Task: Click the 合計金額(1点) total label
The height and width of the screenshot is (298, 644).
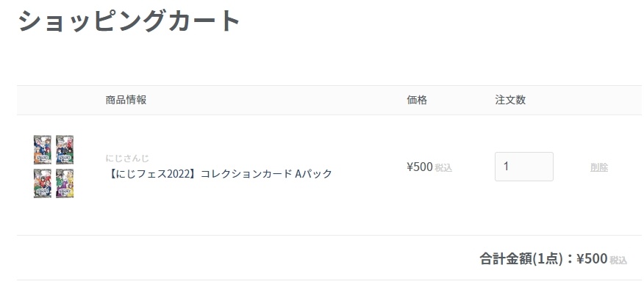Action: click(x=521, y=258)
